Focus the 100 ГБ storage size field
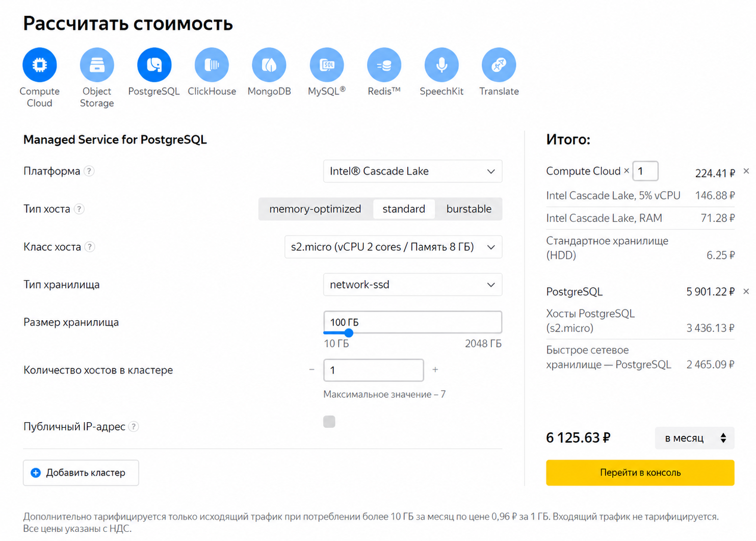 (412, 322)
